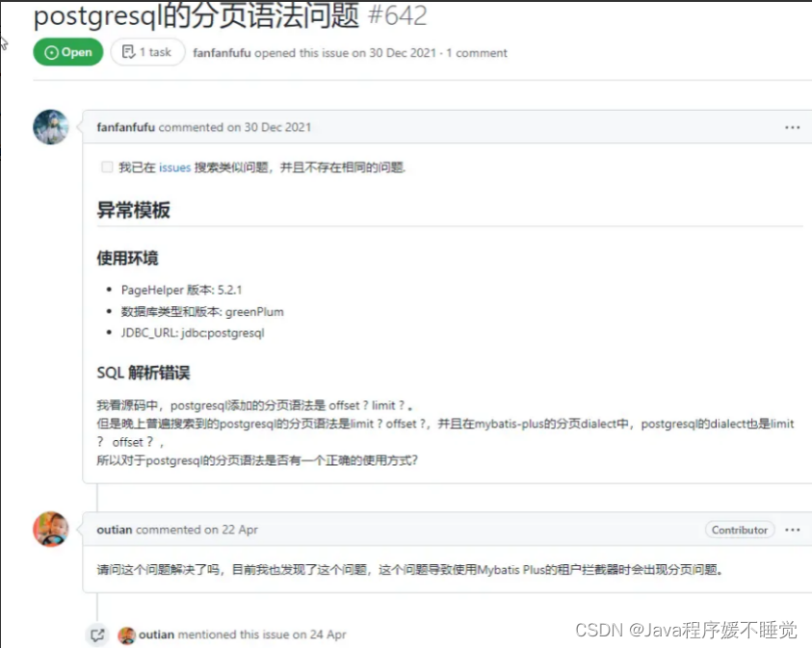Screen dimensions: 812x648
Task: Click the PageHelper 版本: 5.2.1 list item
Action: (x=181, y=290)
